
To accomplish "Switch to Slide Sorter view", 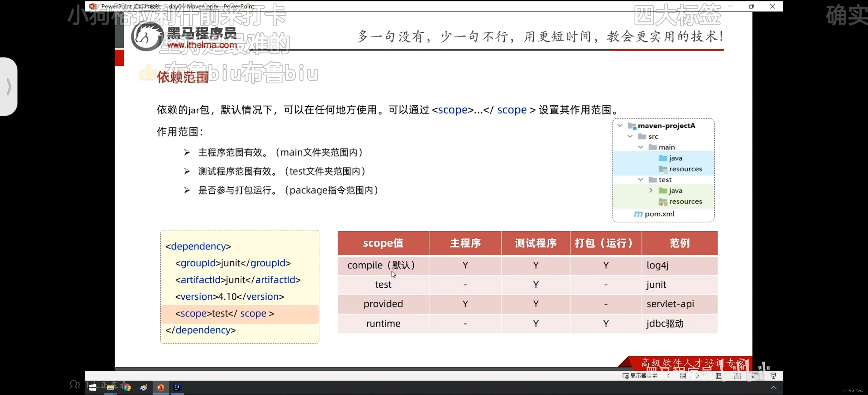I will (737, 376).
